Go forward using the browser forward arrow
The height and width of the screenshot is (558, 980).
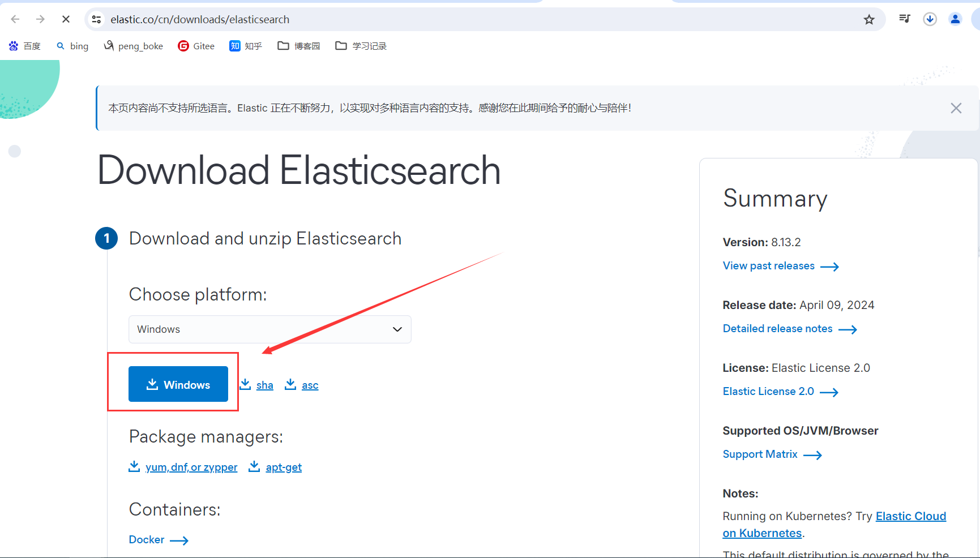tap(40, 19)
